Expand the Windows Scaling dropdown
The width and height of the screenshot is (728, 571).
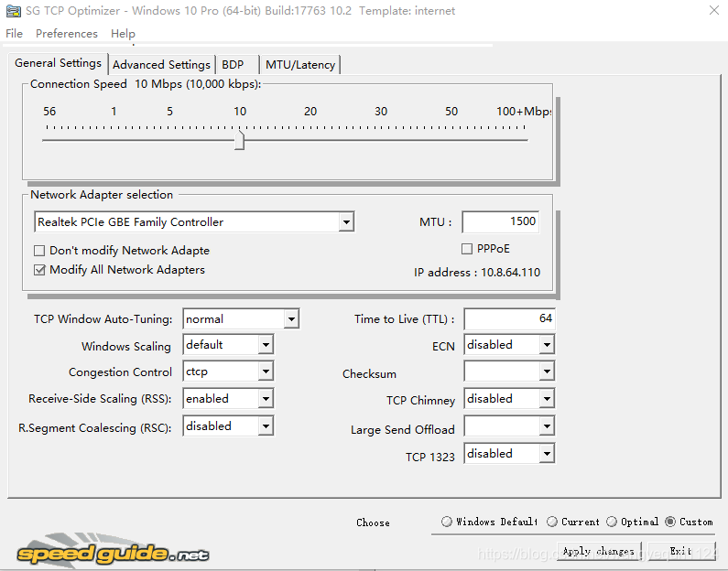tap(266, 345)
